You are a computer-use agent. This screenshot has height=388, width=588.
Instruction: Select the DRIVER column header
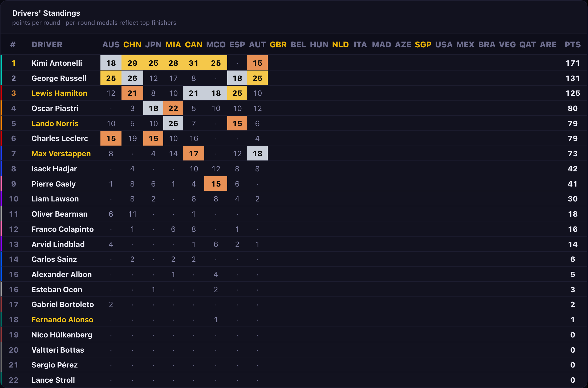tap(47, 44)
